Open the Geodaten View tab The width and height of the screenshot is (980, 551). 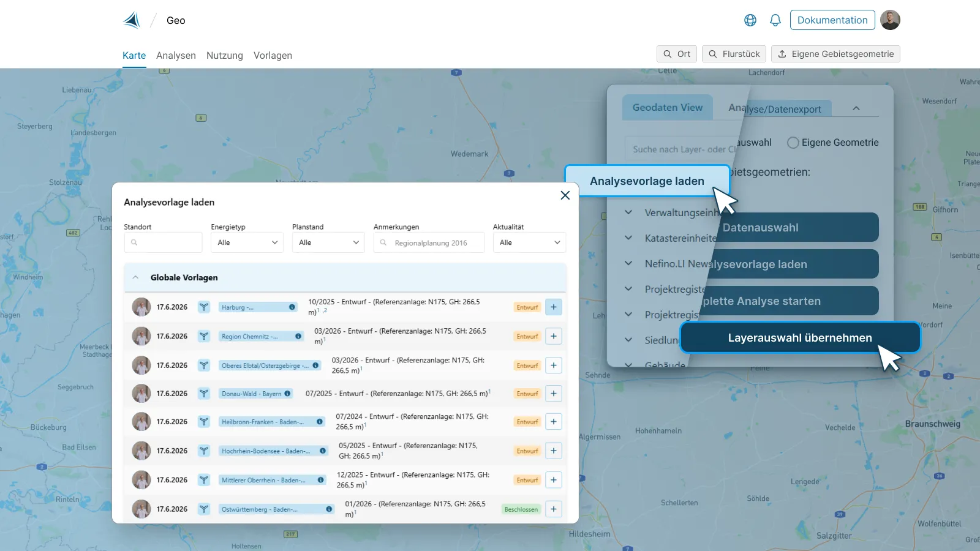pos(668,107)
